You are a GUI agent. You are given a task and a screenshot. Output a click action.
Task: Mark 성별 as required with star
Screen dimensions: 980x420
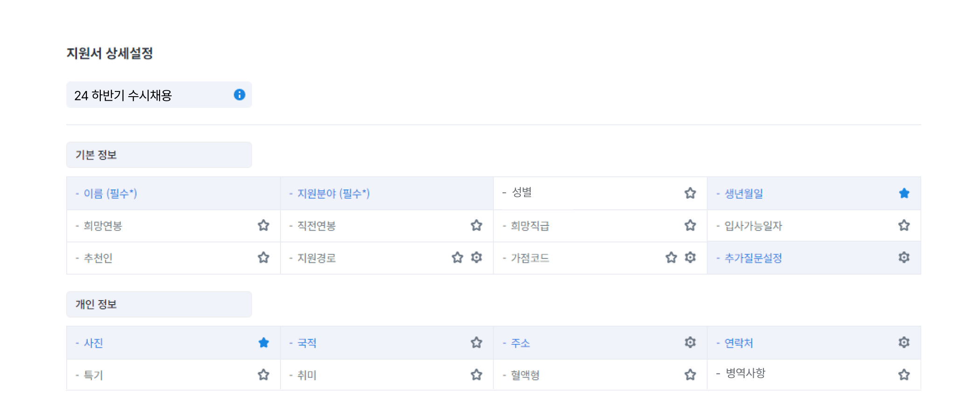[690, 193]
